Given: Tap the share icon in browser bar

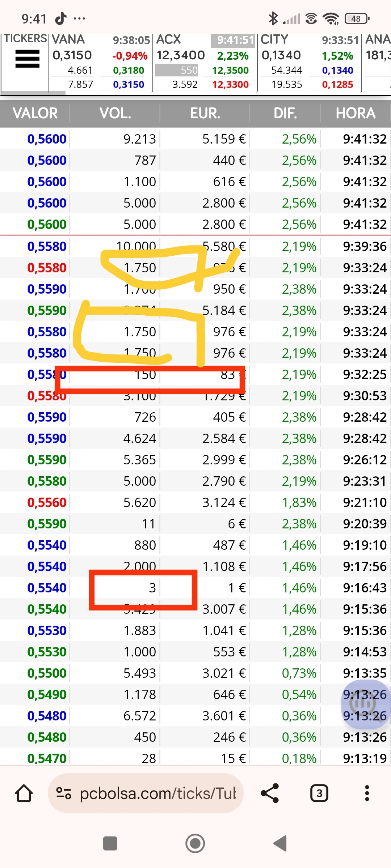Looking at the screenshot, I should point(270,793).
